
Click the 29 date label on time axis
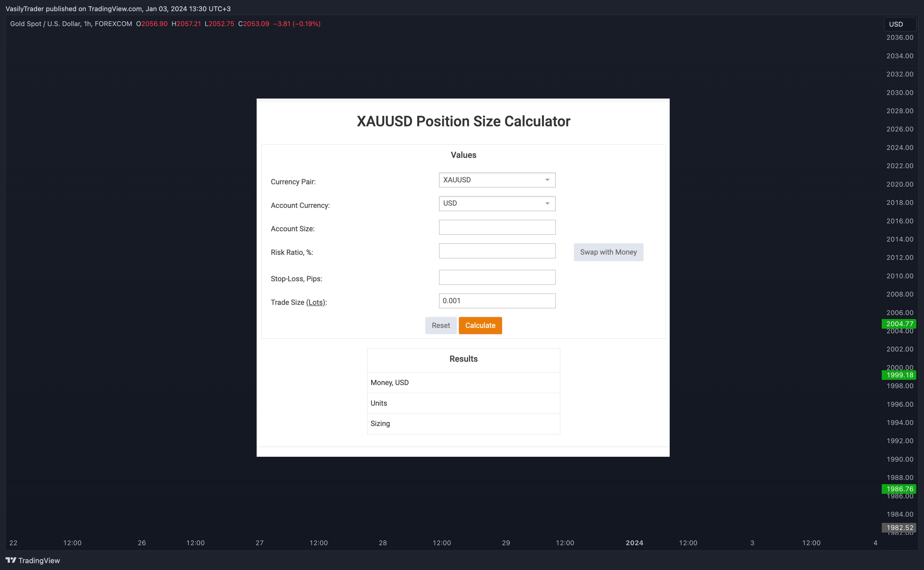[x=506, y=543]
